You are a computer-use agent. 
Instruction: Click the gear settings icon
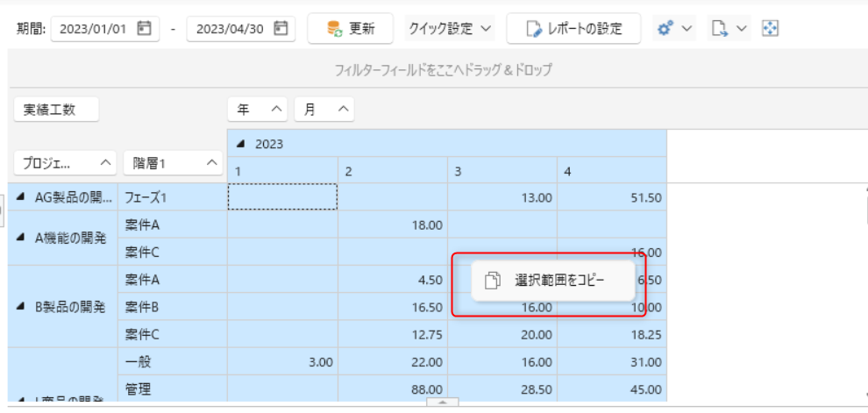click(x=665, y=29)
